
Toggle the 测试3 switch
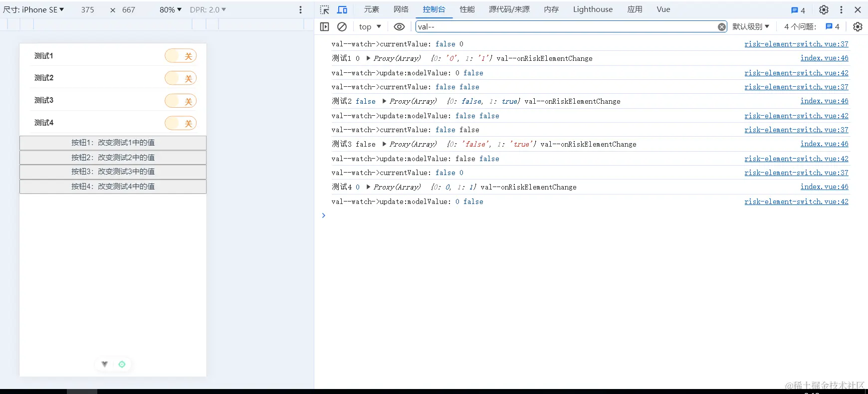pyautogui.click(x=181, y=101)
